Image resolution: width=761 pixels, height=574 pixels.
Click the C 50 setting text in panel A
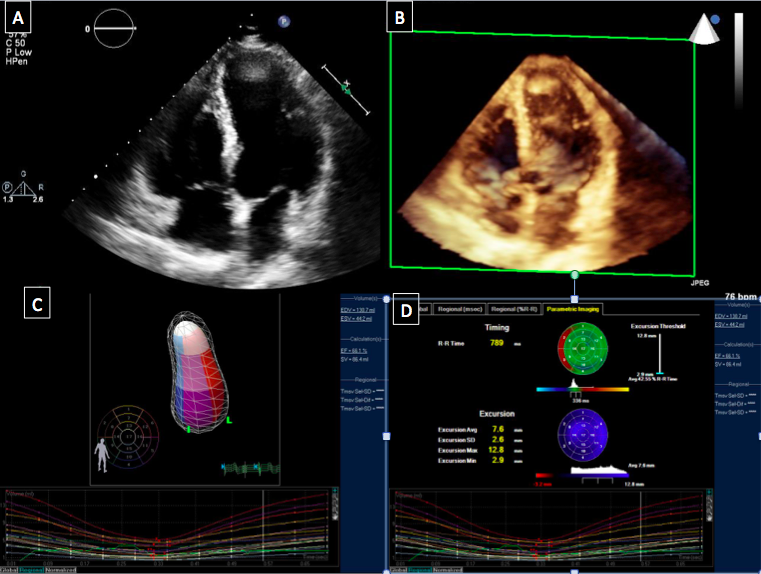(16, 43)
